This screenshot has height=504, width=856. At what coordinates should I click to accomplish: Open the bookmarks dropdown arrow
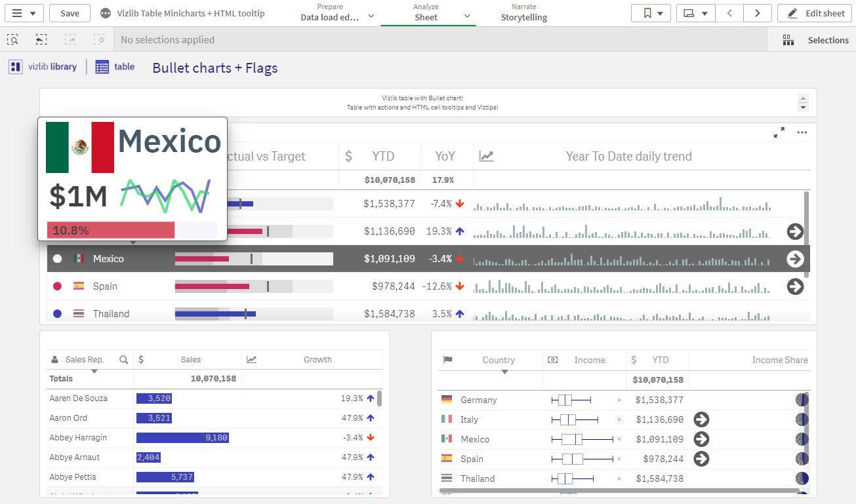click(659, 12)
